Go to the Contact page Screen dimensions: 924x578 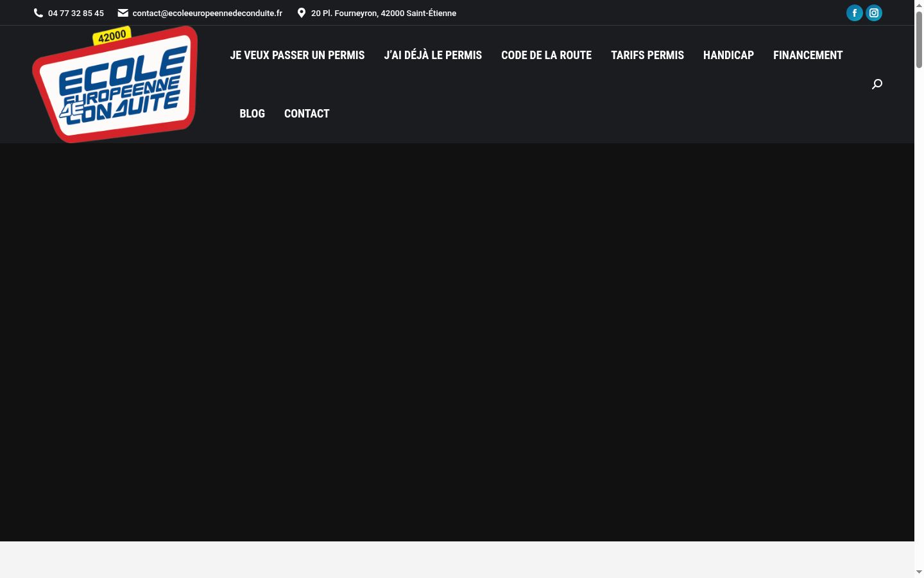tap(307, 114)
